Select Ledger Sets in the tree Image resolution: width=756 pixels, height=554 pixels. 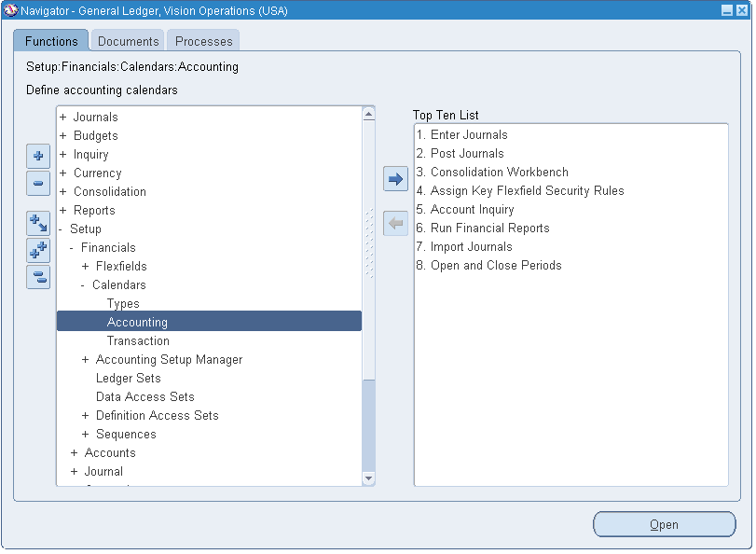129,378
